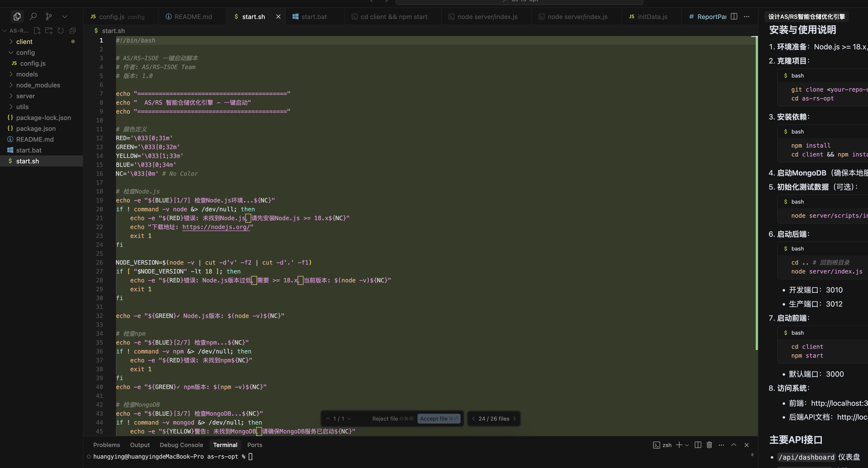This screenshot has width=868, height=468.
Task: Expand the additional views chevron in sidebar
Action: (65, 16)
